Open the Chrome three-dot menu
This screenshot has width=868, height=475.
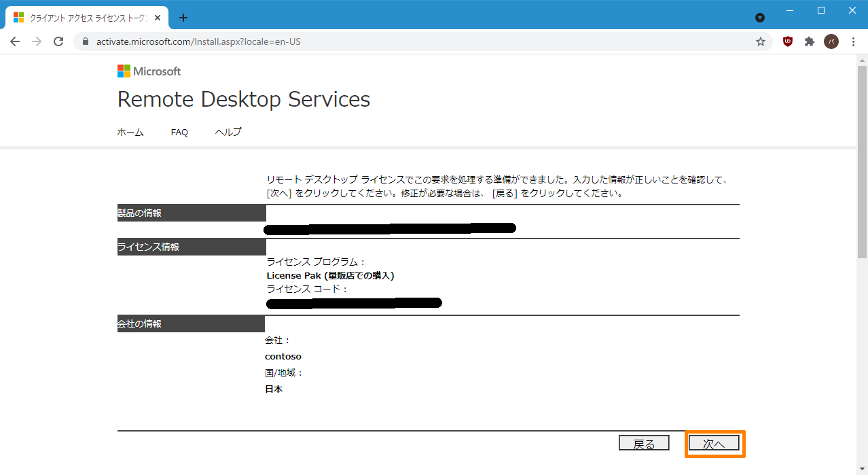(853, 41)
